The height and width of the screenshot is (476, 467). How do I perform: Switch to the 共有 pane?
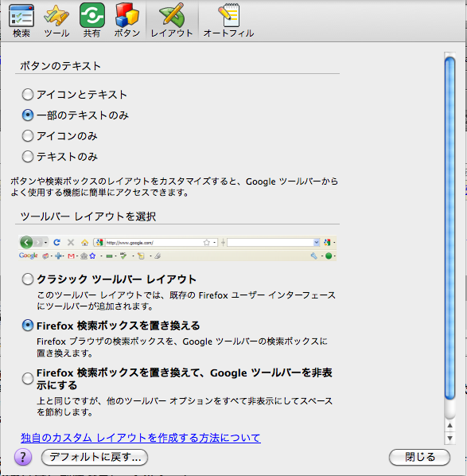[x=92, y=21]
